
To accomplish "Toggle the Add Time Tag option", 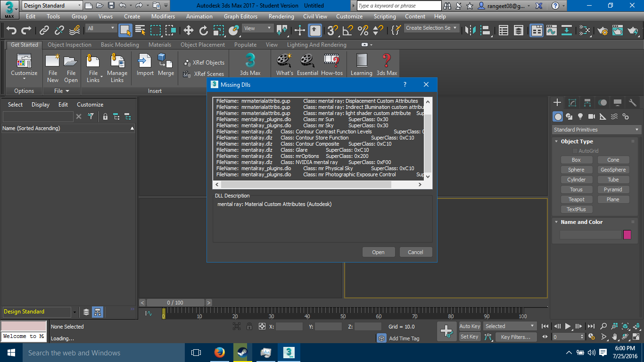I will click(398, 338).
